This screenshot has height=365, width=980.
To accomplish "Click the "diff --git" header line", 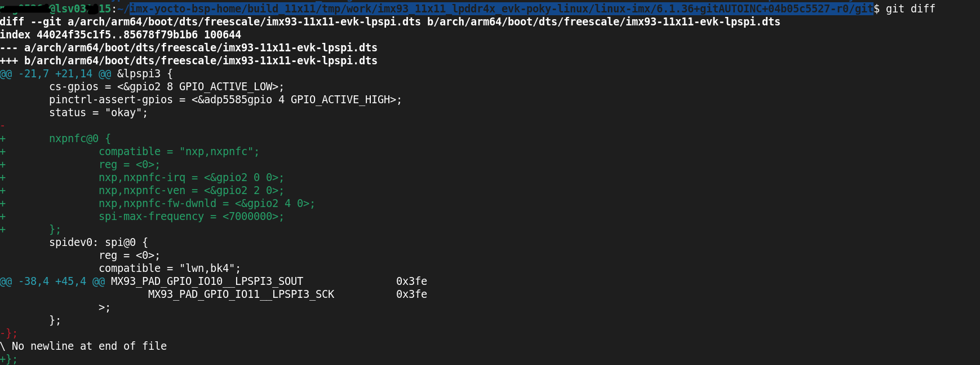I will (390, 21).
